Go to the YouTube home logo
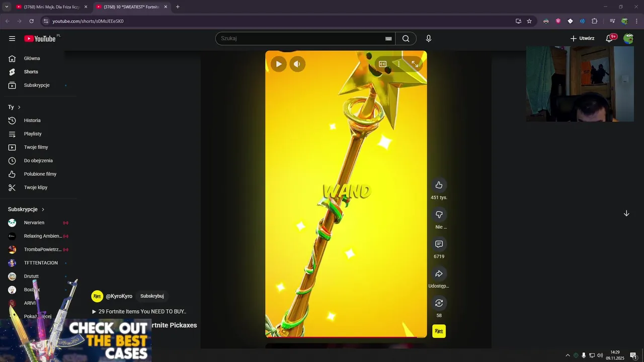The width and height of the screenshot is (644, 362). coord(40,39)
